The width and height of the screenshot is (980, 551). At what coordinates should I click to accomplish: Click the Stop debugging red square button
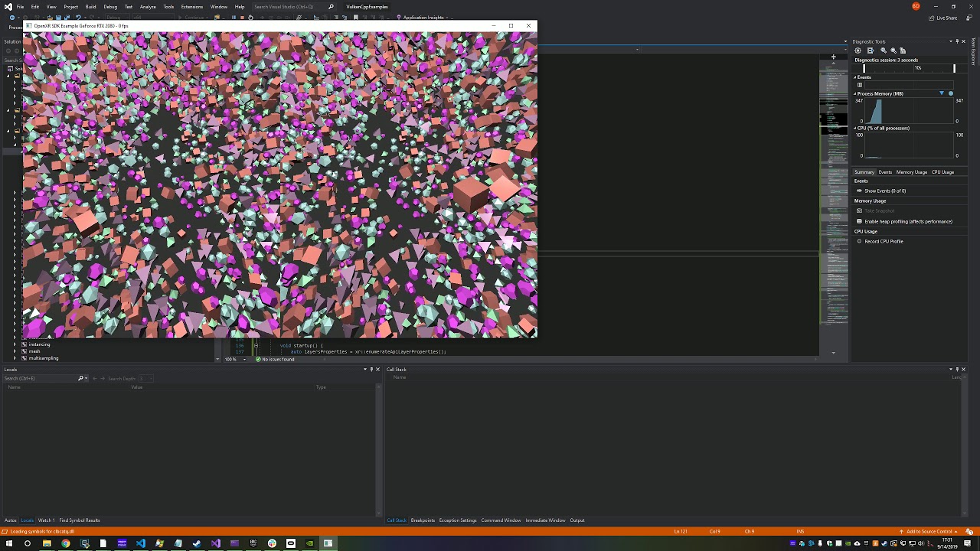[242, 18]
